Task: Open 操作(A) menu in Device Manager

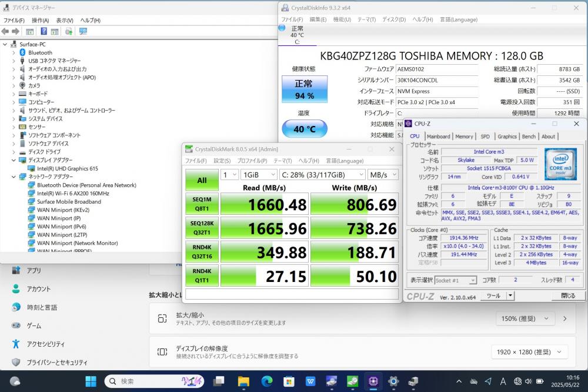Action: pyautogui.click(x=40, y=20)
